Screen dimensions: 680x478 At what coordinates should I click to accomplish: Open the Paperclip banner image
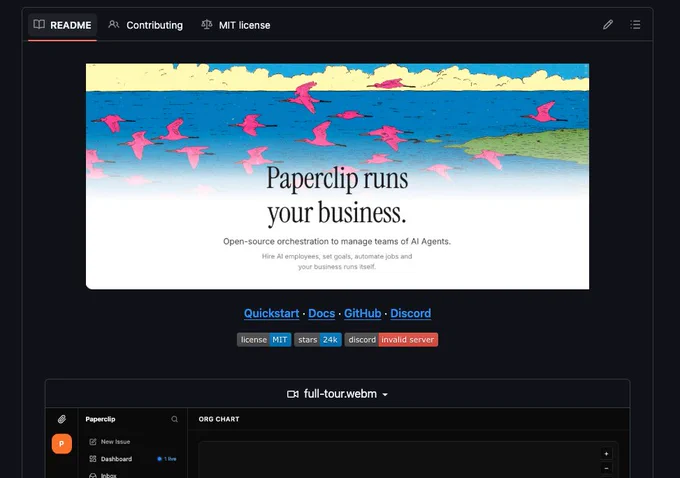click(337, 177)
